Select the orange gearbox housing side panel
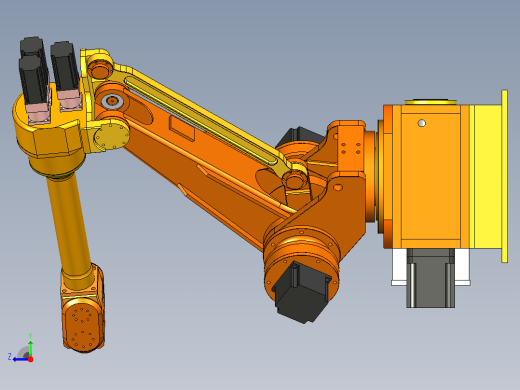Image resolution: width=520 pixels, height=390 pixels. click(x=431, y=177)
